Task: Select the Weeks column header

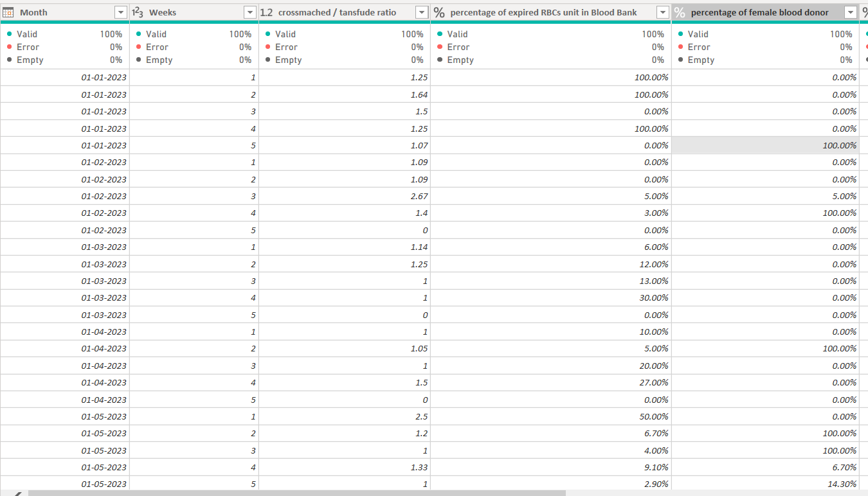Action: click(x=194, y=12)
